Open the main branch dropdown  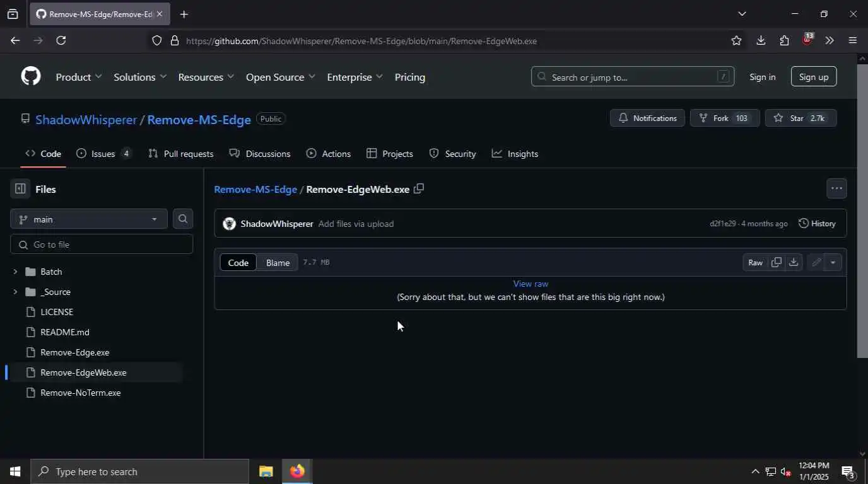89,219
